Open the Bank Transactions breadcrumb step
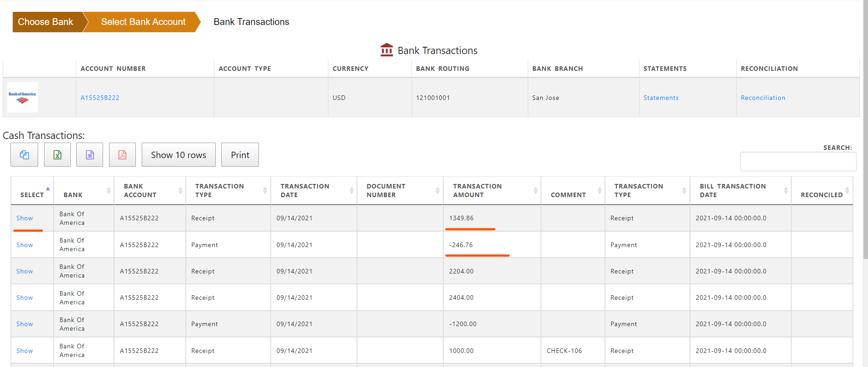Viewport: 868px width, 367px height. click(251, 22)
